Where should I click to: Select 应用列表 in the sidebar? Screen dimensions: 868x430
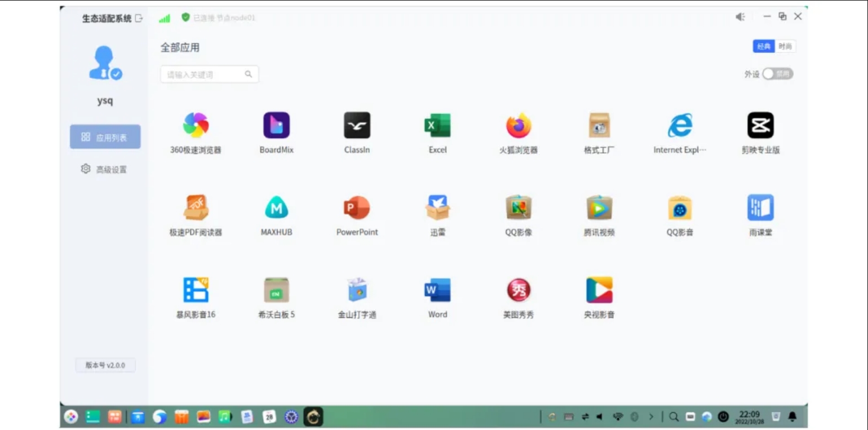click(105, 136)
